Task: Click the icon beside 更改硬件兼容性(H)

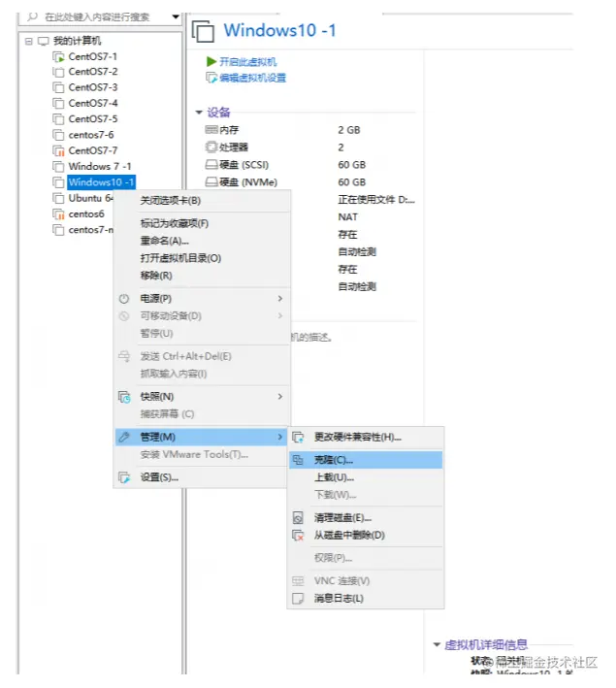Action: 298,437
